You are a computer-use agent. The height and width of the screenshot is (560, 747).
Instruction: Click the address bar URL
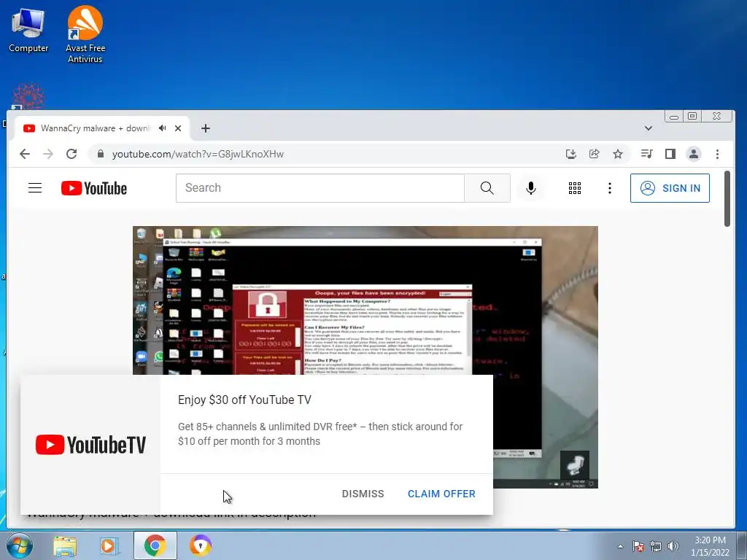click(198, 154)
